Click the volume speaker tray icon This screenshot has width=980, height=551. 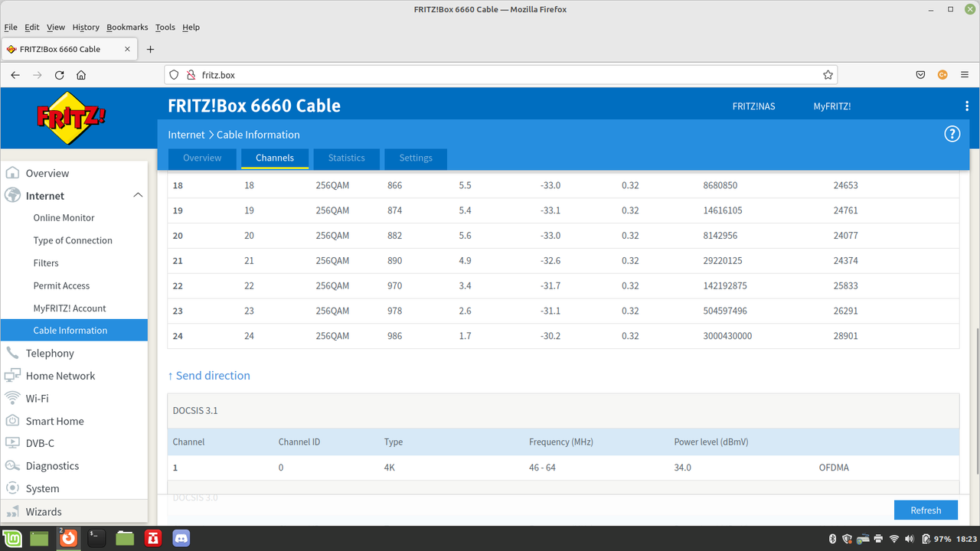click(910, 539)
